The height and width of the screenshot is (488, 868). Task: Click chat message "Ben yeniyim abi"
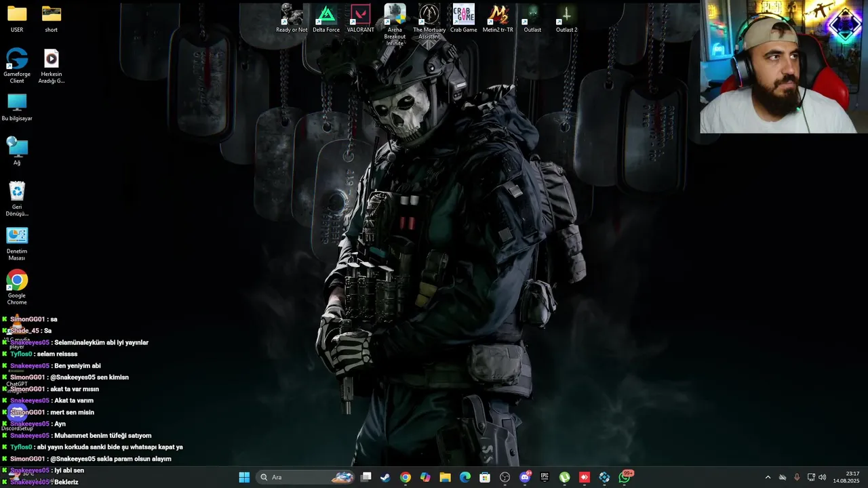coord(77,366)
